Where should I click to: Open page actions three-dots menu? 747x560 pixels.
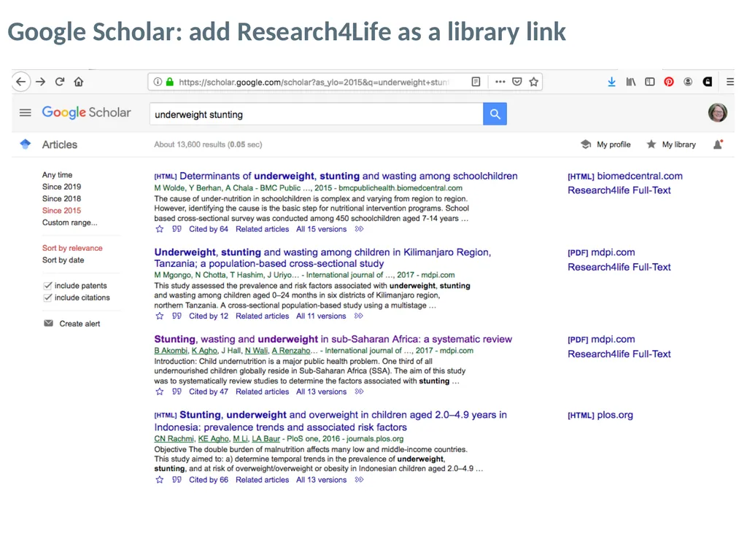500,82
